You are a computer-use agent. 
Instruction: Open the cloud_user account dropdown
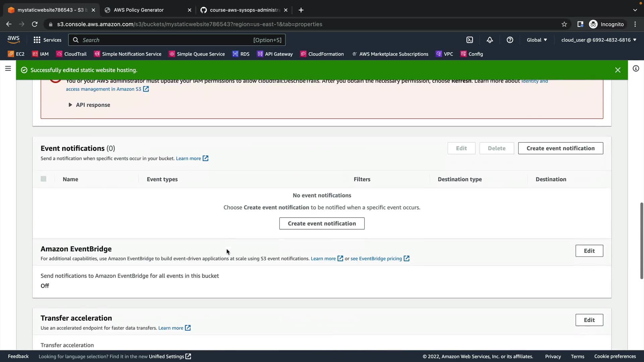tap(599, 40)
